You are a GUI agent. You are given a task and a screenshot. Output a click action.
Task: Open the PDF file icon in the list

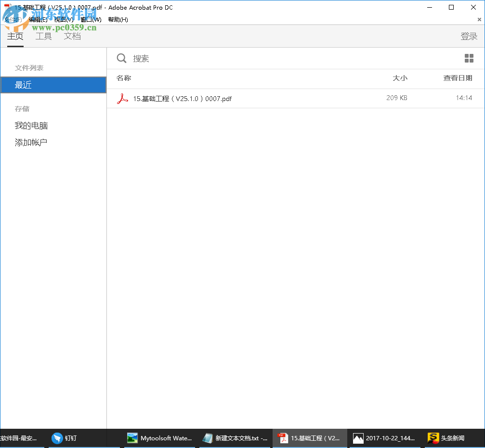pyautogui.click(x=122, y=98)
